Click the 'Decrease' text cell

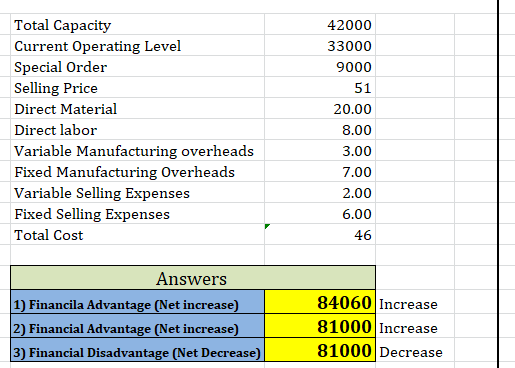click(x=411, y=352)
